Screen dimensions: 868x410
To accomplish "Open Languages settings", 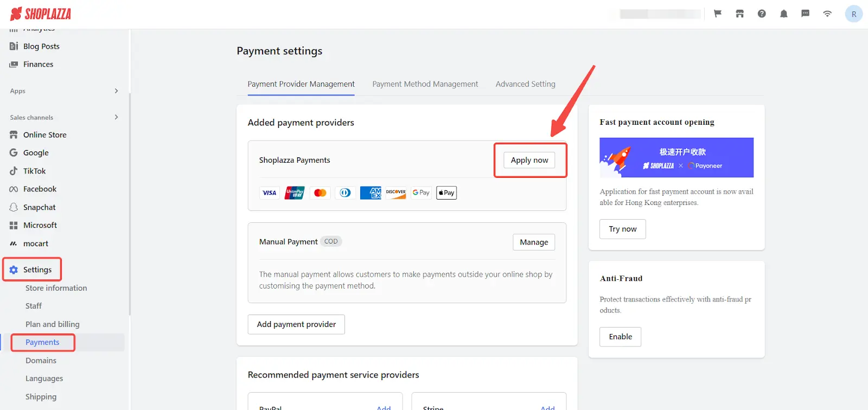I will coord(44,379).
